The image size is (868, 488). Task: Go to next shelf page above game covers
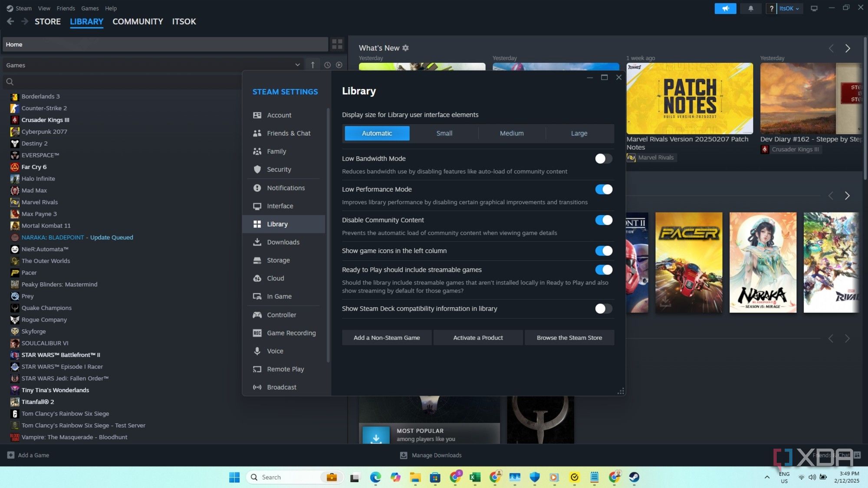847,196
